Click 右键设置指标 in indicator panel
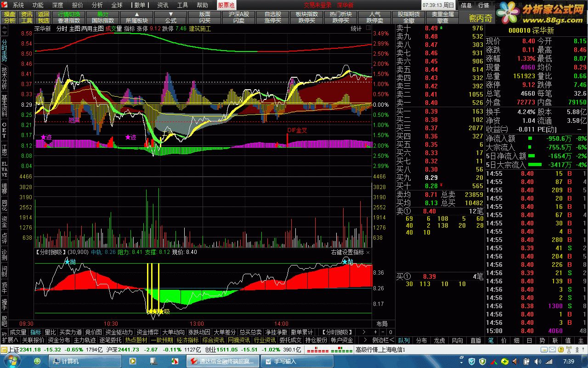Screen dimensions: 588x368 [x=347, y=253]
